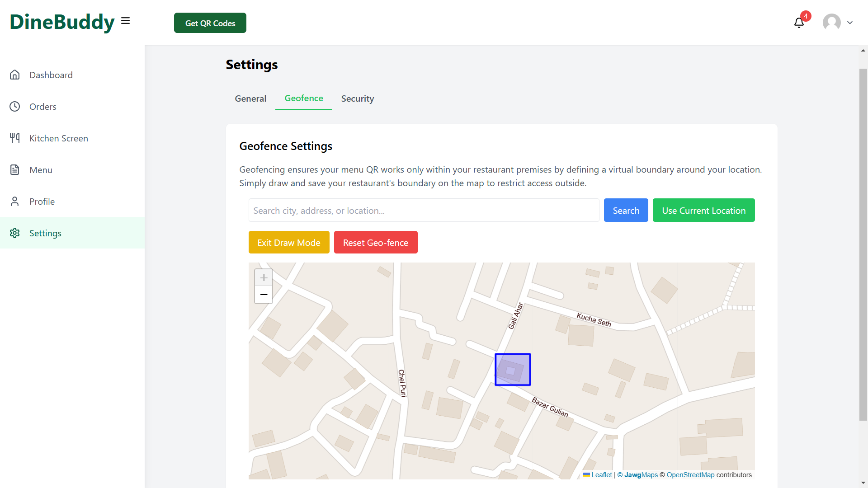
Task: Click the blue geofence rectangle on map
Action: [513, 370]
